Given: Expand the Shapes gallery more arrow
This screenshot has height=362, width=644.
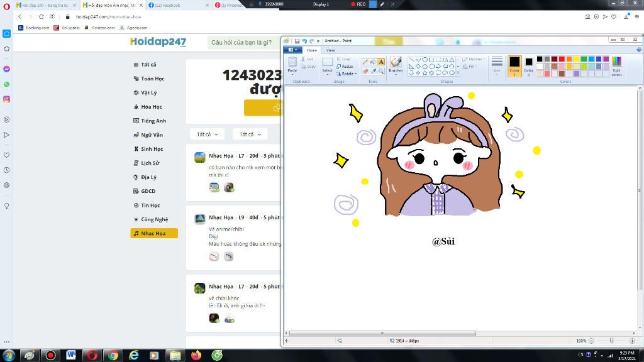Looking at the screenshot, I should coord(458,73).
